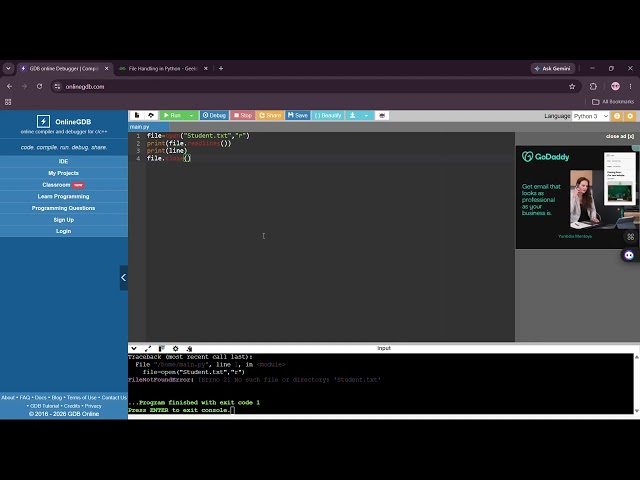The image size is (640, 480).
Task: Close the advertisement via close ad
Action: tap(620, 136)
